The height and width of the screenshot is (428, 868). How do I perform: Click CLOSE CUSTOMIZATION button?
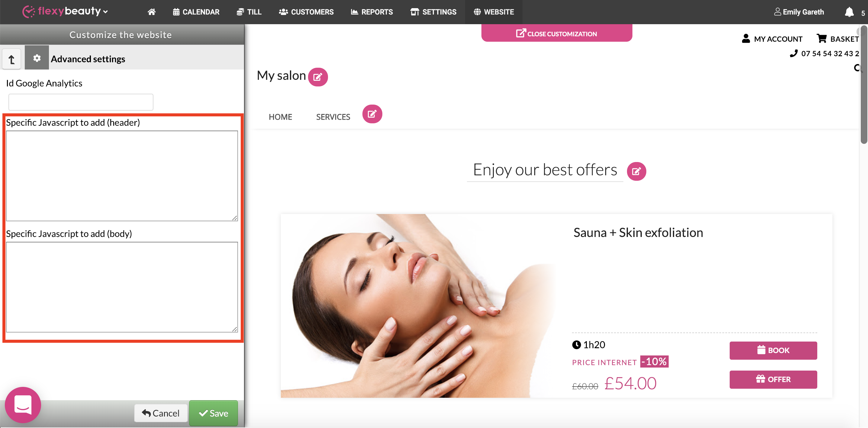[x=556, y=33]
